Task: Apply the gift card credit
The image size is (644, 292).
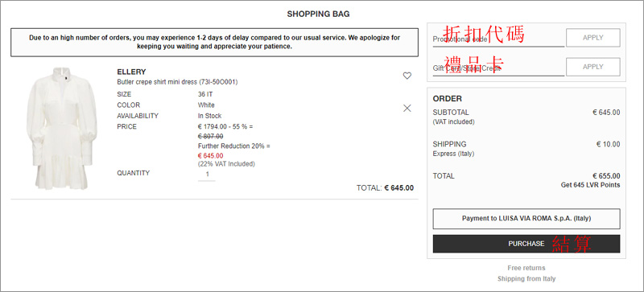Action: [593, 67]
